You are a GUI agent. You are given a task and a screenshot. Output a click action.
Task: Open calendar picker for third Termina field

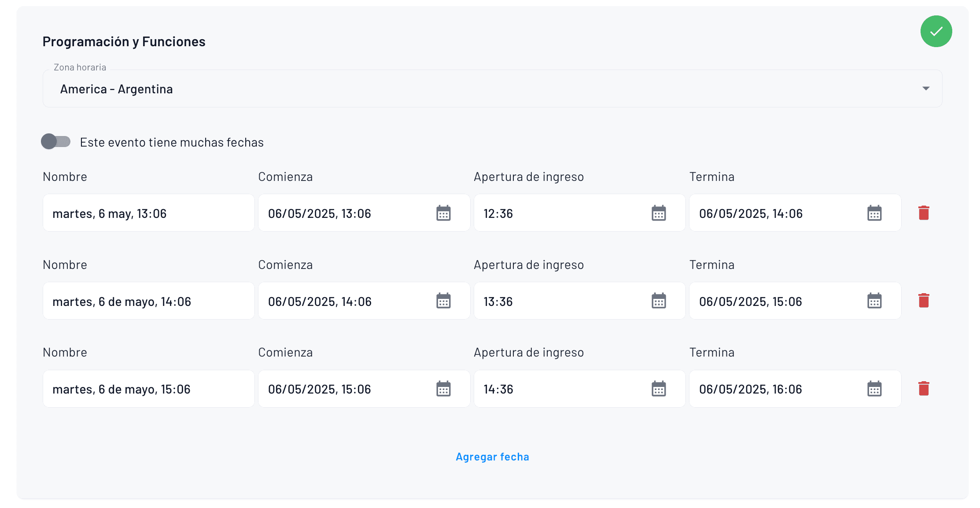pyautogui.click(x=875, y=389)
